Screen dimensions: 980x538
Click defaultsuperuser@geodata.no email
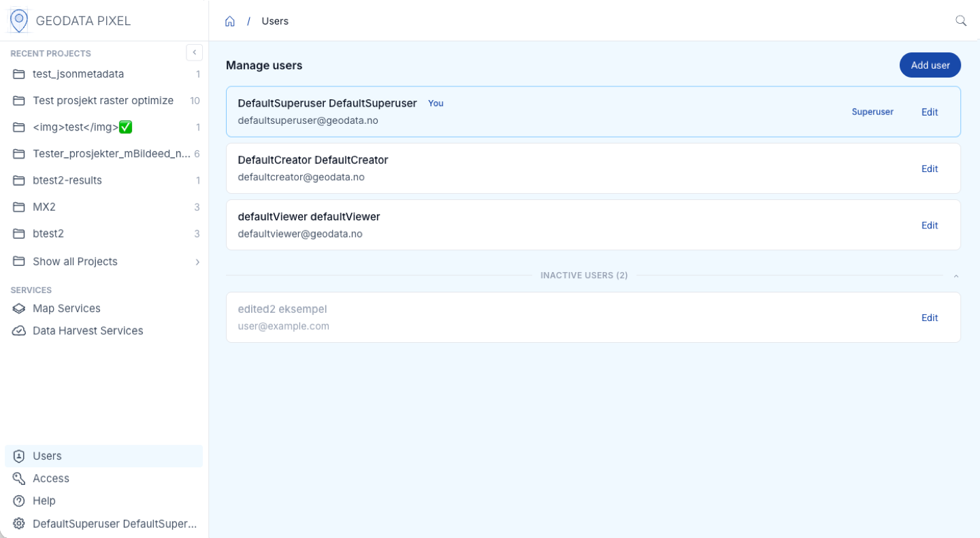point(308,120)
